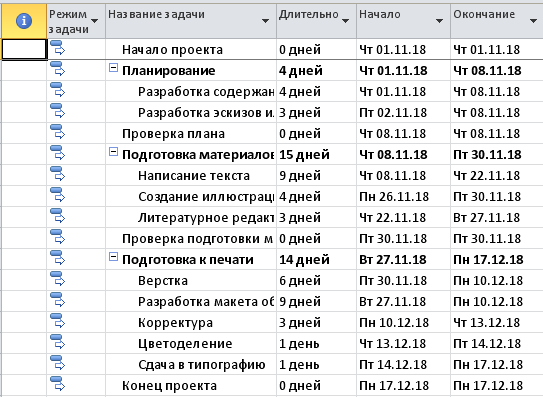Open the Название задачи column filter dropdown
543x397 pixels.
pyautogui.click(x=266, y=21)
